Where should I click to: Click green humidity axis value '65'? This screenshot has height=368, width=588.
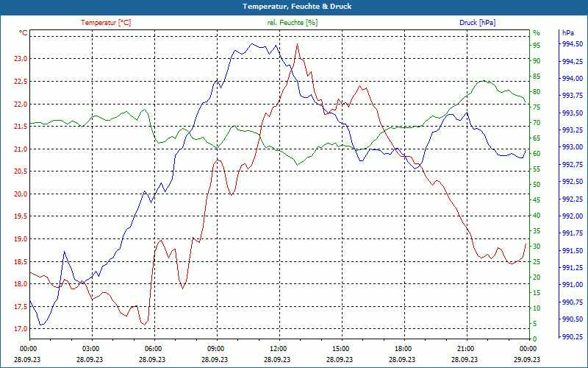tap(537, 138)
